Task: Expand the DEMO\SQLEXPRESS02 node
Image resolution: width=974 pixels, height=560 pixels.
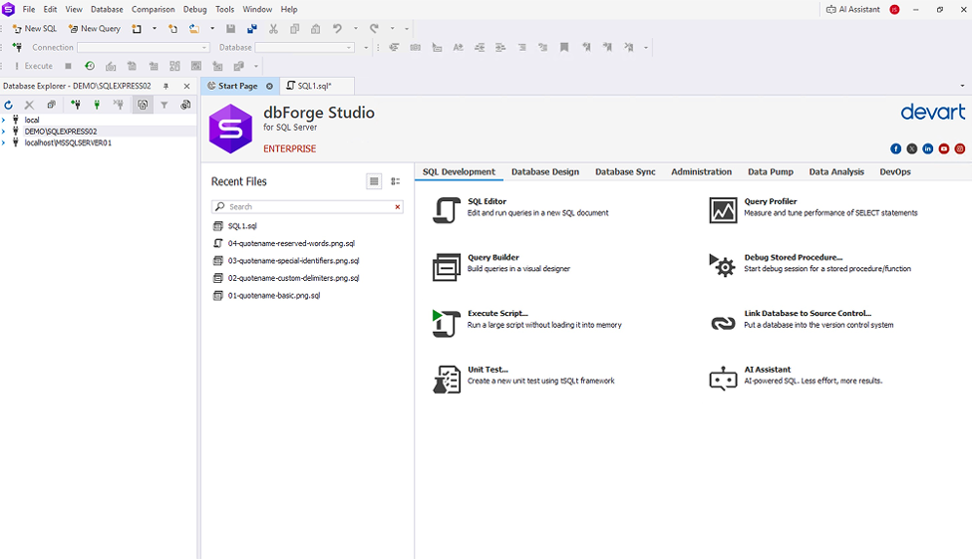Action: click(x=4, y=132)
